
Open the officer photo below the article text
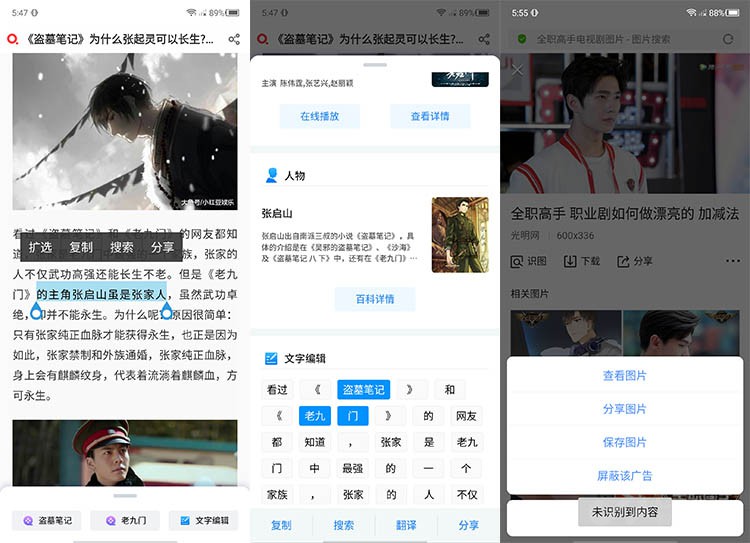pos(125,453)
